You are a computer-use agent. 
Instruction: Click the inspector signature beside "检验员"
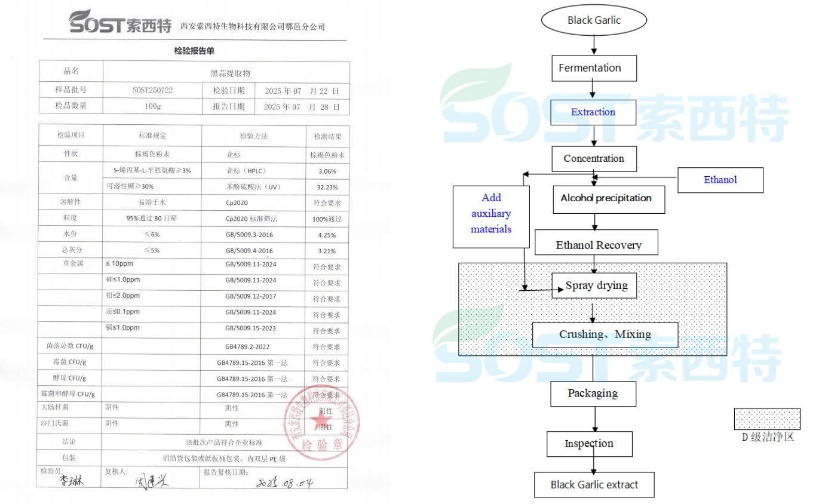point(72,482)
